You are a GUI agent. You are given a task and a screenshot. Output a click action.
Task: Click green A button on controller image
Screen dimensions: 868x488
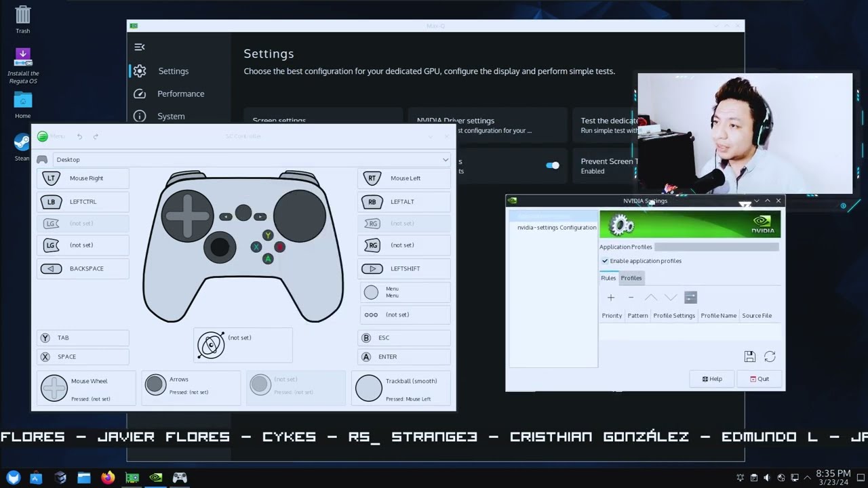click(x=268, y=259)
